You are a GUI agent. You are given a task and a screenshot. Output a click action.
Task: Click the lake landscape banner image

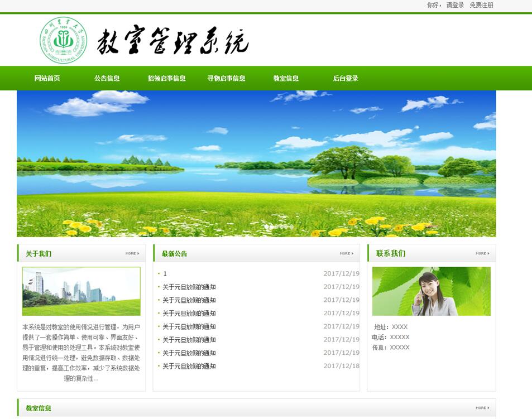[256, 163]
